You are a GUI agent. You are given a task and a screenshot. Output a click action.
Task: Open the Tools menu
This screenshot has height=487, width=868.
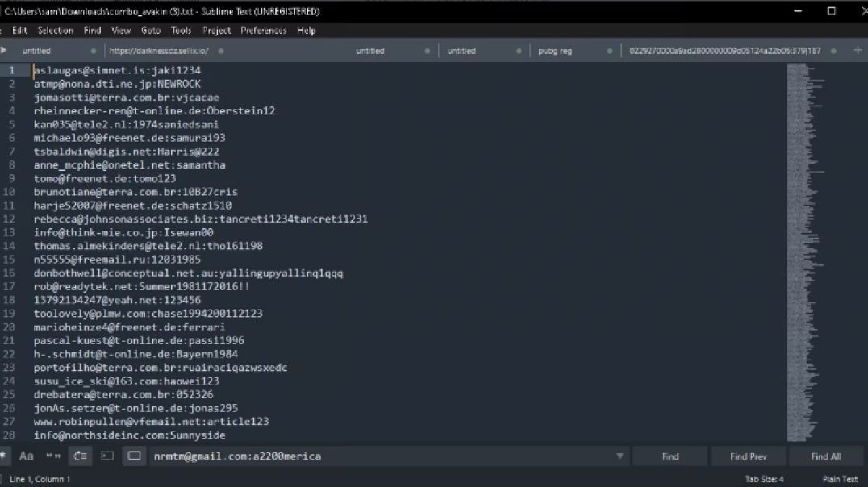click(x=181, y=31)
